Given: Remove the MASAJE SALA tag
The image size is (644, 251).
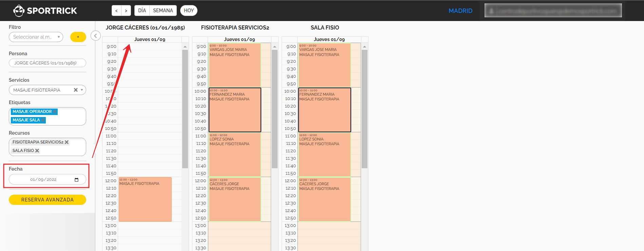Looking at the screenshot, I should point(43,120).
